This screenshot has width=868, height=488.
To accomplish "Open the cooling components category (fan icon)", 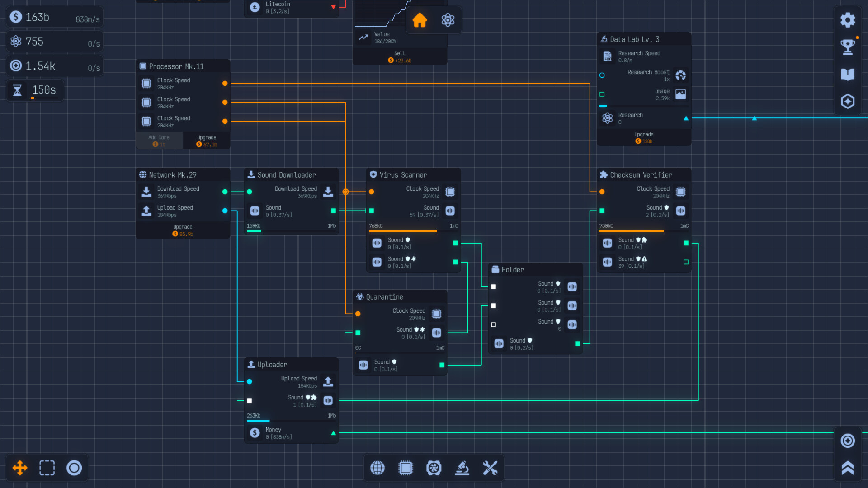I will click(x=434, y=468).
